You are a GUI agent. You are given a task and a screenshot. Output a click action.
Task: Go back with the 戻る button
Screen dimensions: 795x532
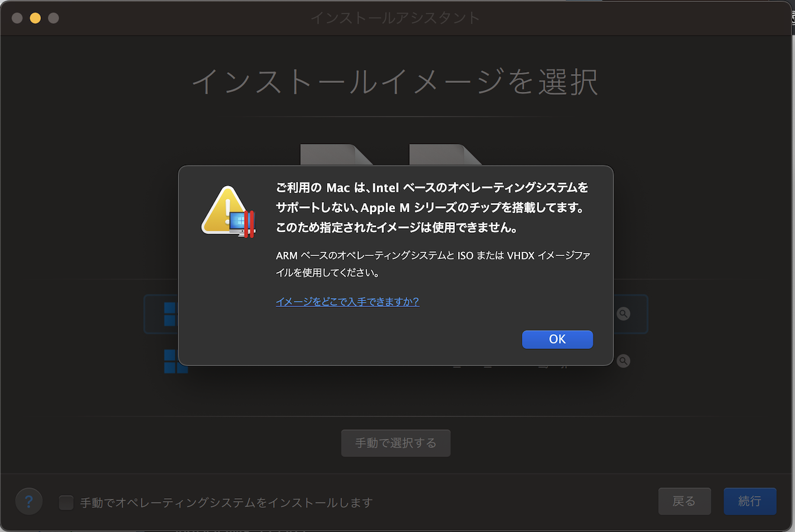coord(684,501)
